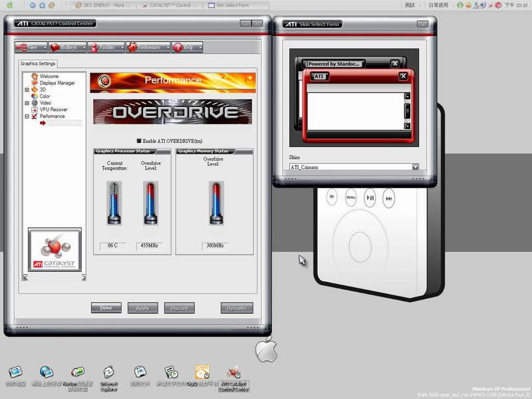532x399 pixels.
Task: Click the red arrow Performance sub-item
Action: 43,123
